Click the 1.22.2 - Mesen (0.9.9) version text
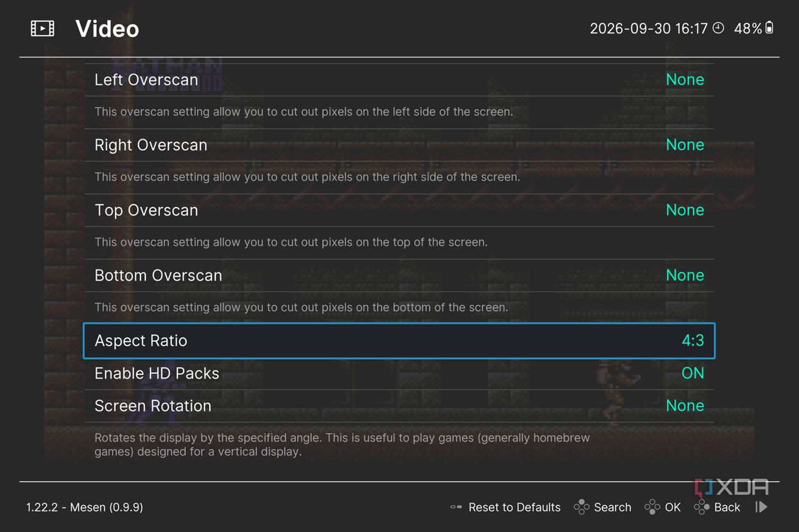This screenshot has width=799, height=532. tap(85, 507)
